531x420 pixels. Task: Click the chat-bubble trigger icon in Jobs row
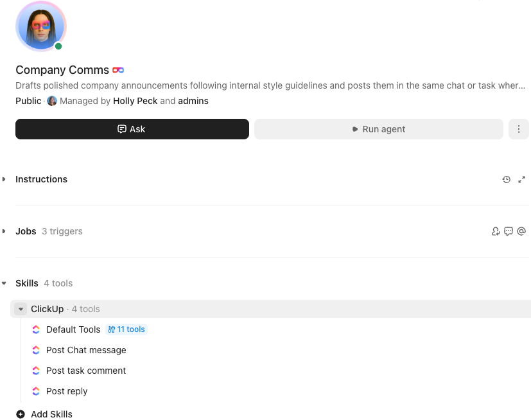(508, 231)
